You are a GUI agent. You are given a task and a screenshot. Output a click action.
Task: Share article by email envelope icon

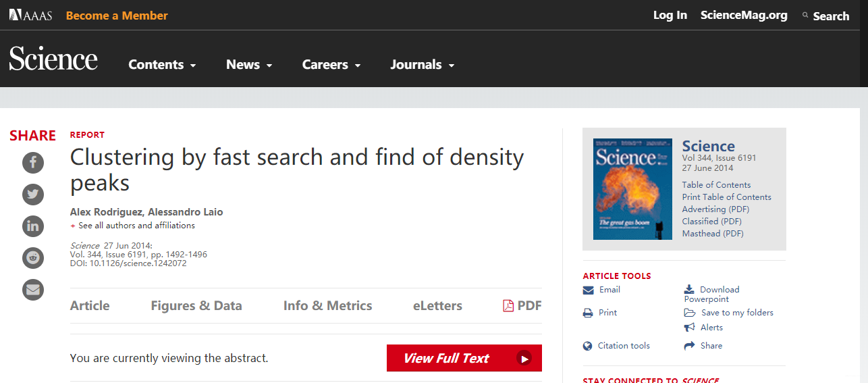pyautogui.click(x=33, y=290)
